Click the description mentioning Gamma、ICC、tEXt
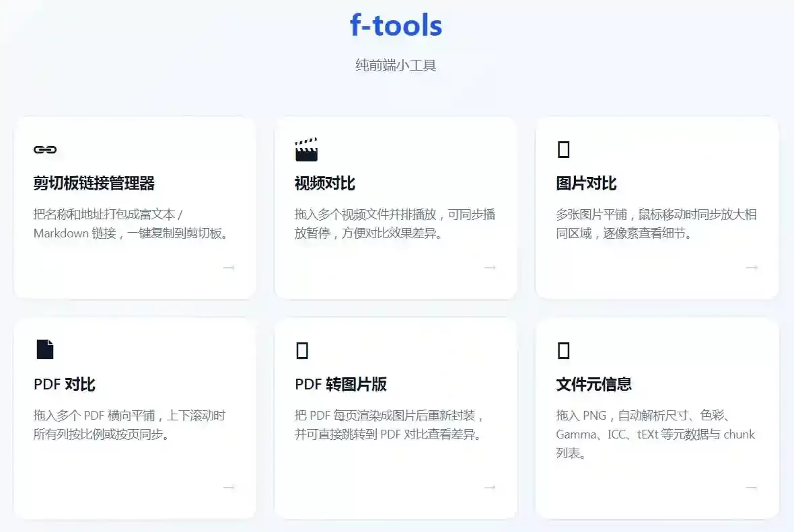The width and height of the screenshot is (794, 532). [656, 434]
